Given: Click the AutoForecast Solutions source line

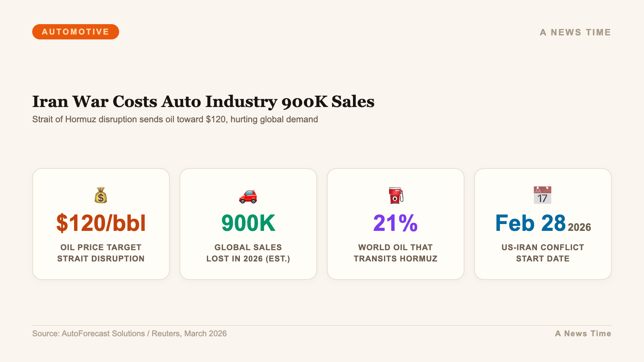Looking at the screenshot, I should pyautogui.click(x=130, y=333).
